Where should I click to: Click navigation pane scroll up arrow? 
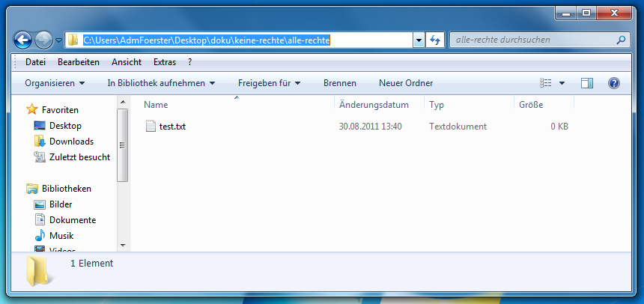point(122,102)
